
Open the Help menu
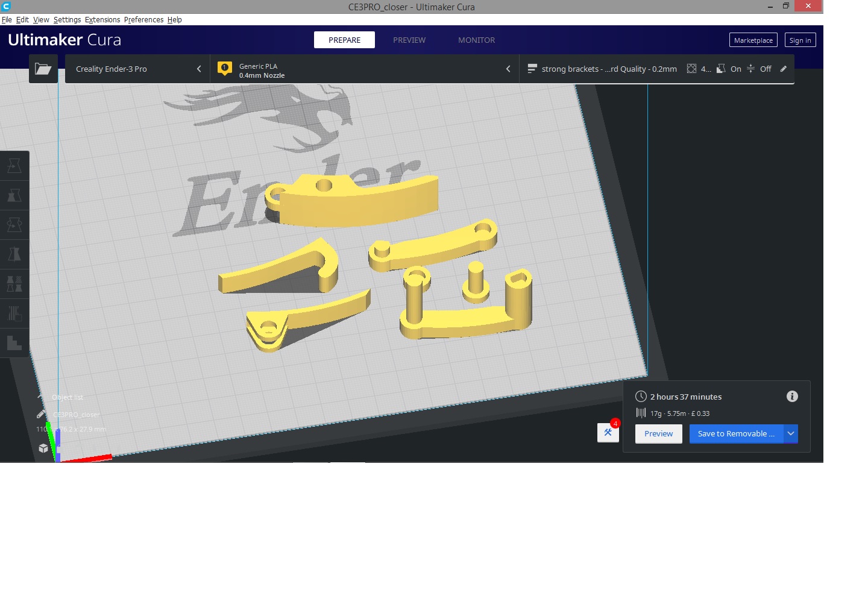pyautogui.click(x=175, y=19)
